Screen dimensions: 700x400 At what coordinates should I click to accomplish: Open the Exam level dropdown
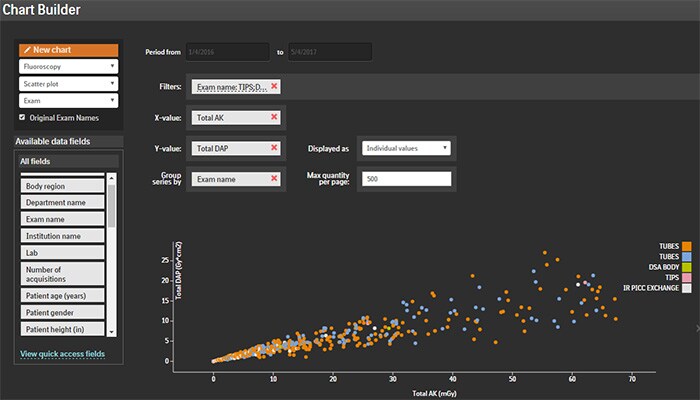click(x=68, y=100)
